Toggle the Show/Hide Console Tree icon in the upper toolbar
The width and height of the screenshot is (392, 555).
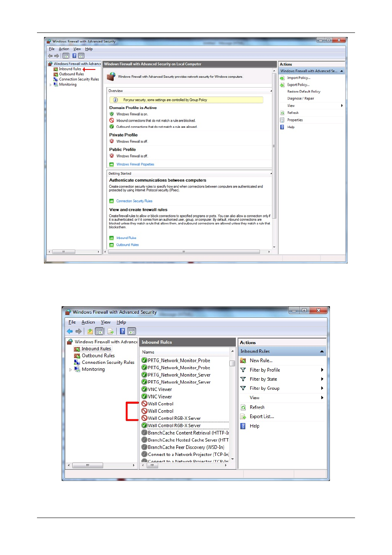[66, 56]
